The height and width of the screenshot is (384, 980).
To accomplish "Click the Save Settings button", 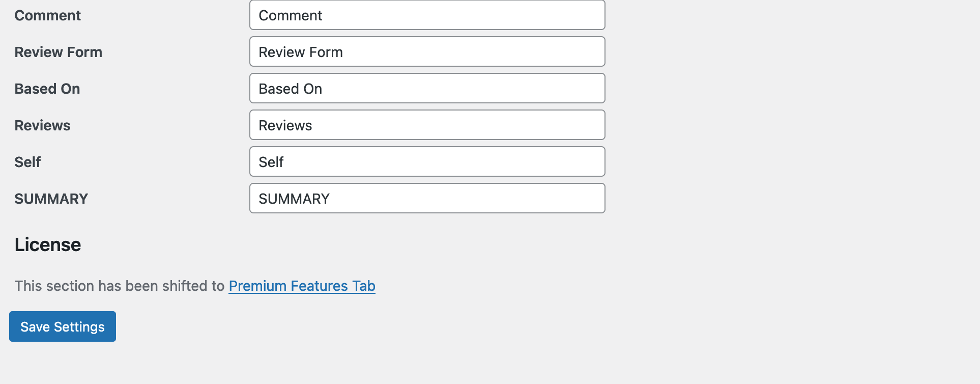I will tap(63, 326).
